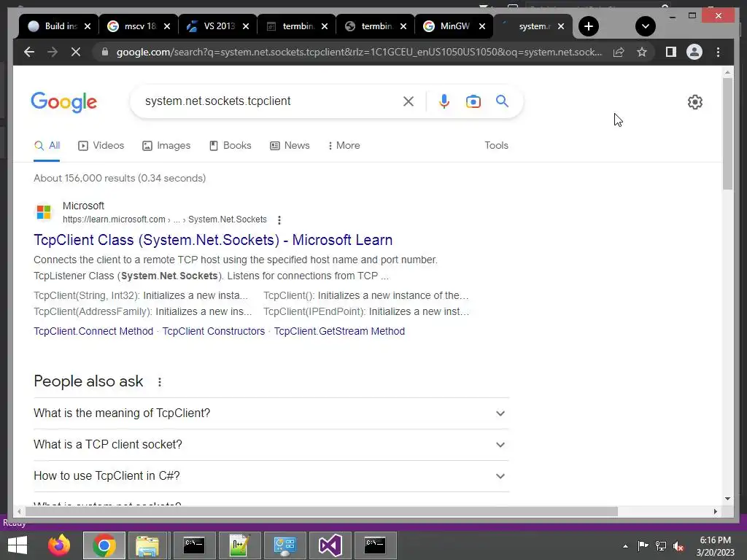Open the Chrome profile avatar

point(694,52)
